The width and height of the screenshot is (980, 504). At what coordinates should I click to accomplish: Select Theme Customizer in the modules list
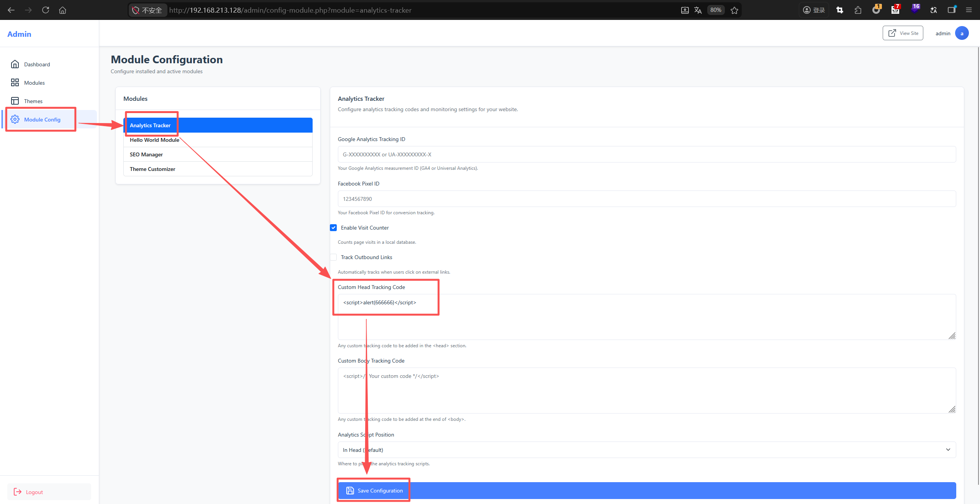(x=218, y=169)
